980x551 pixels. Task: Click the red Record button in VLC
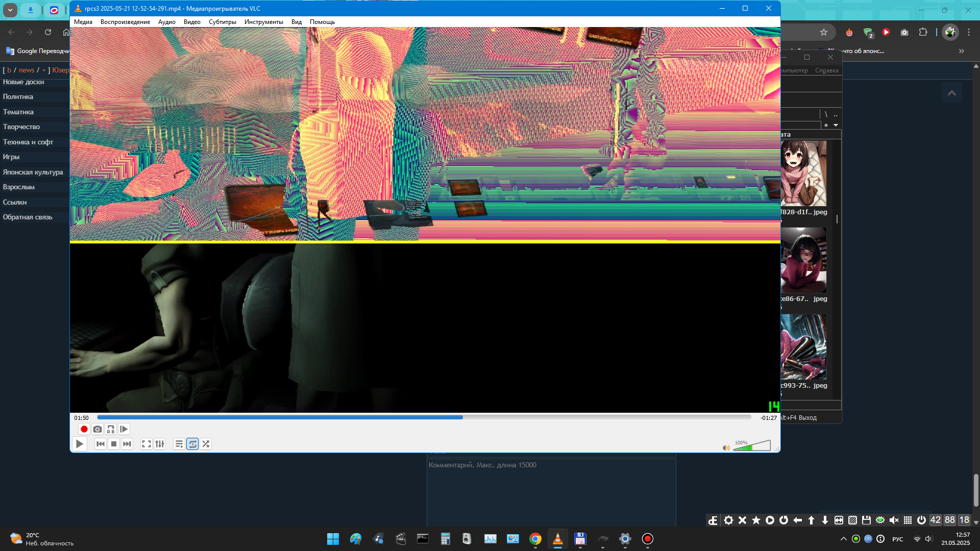point(84,429)
